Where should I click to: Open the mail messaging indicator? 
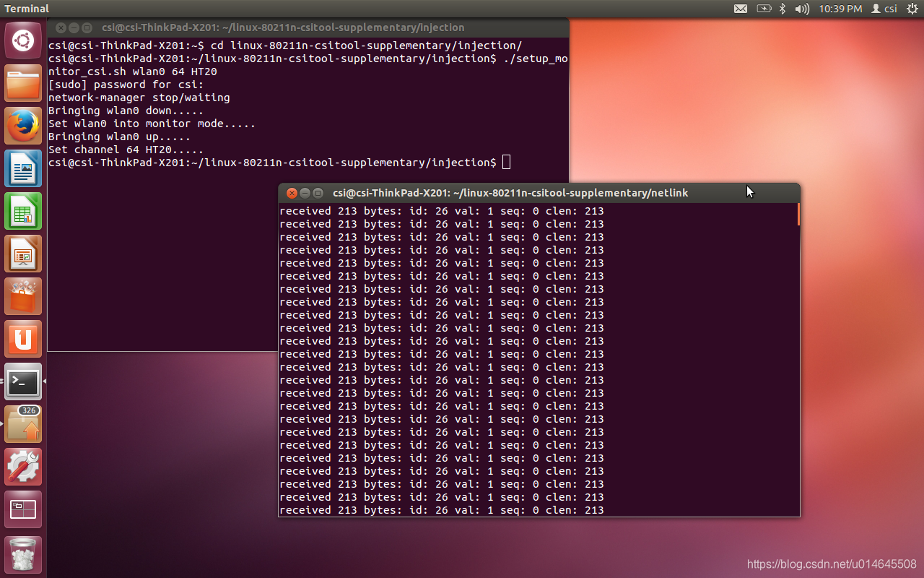[x=741, y=9]
